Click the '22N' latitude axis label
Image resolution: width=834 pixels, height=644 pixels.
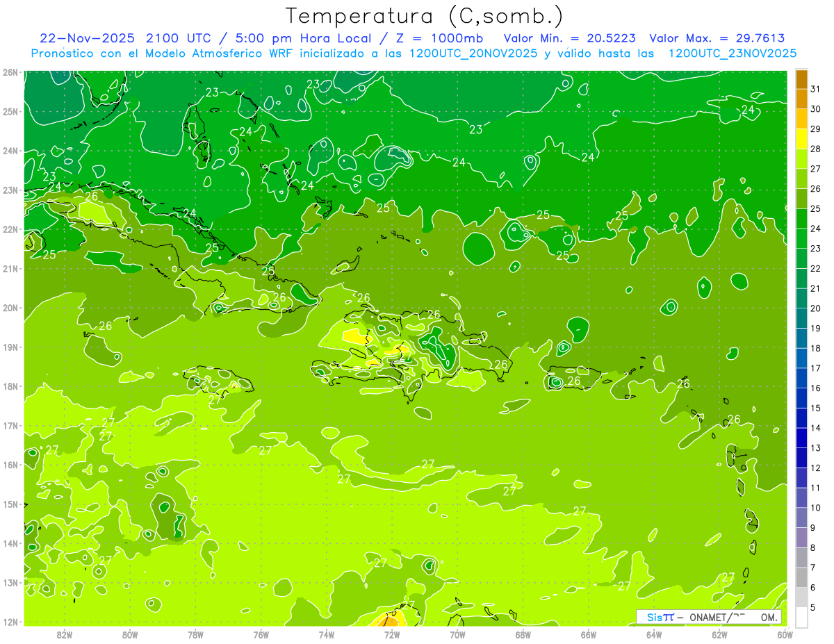10,229
